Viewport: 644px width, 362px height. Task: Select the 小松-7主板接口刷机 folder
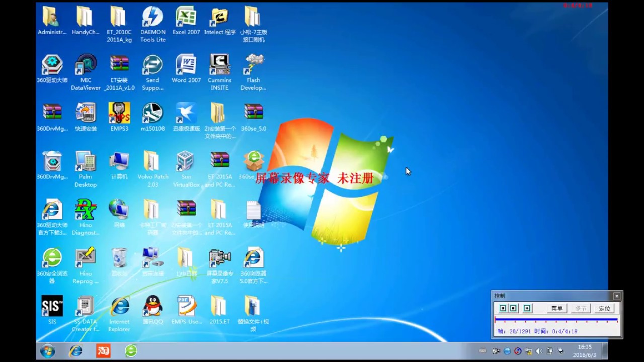(253, 24)
